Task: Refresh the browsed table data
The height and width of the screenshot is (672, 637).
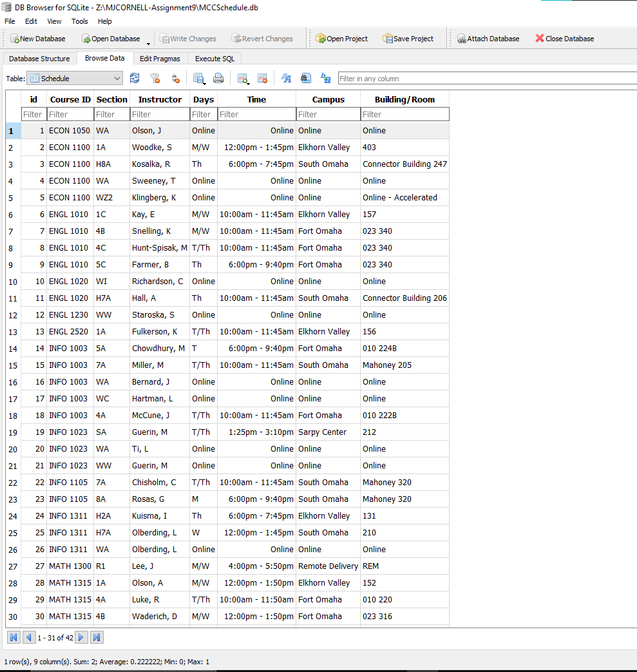Action: click(135, 78)
